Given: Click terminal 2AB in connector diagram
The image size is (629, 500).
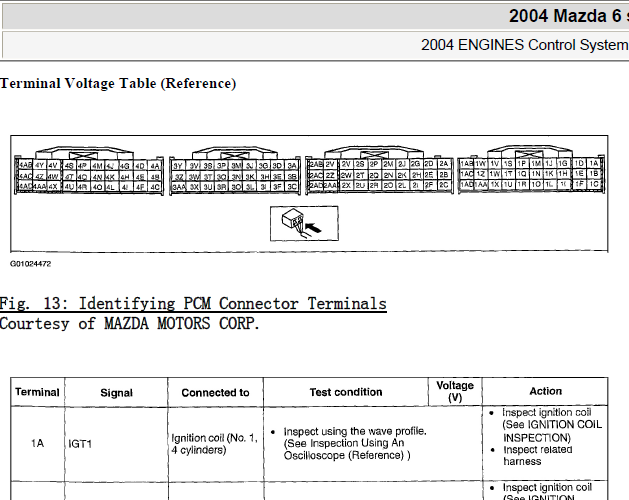Looking at the screenshot, I should point(316,164).
